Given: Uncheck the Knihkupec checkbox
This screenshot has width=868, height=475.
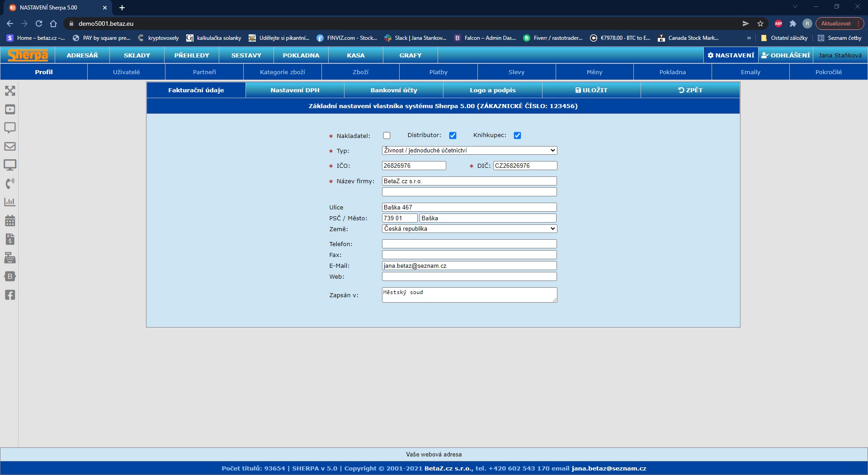Looking at the screenshot, I should click(517, 135).
